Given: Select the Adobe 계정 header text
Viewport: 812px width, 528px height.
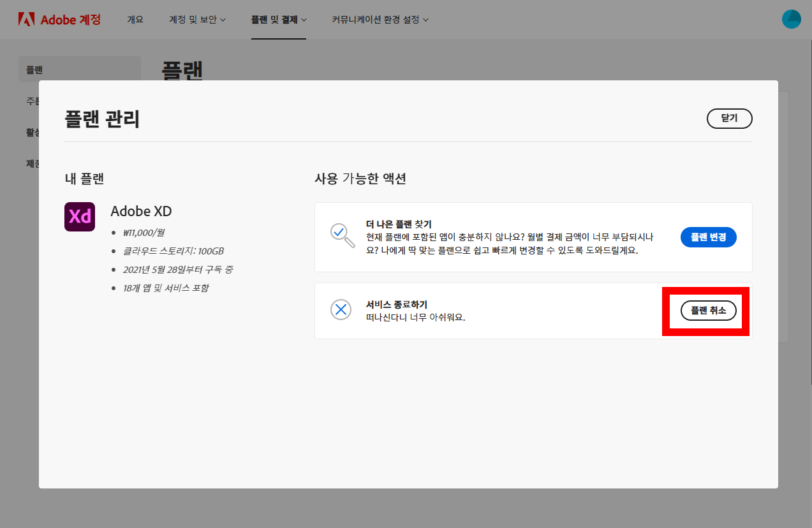Looking at the screenshot, I should 71,19.
